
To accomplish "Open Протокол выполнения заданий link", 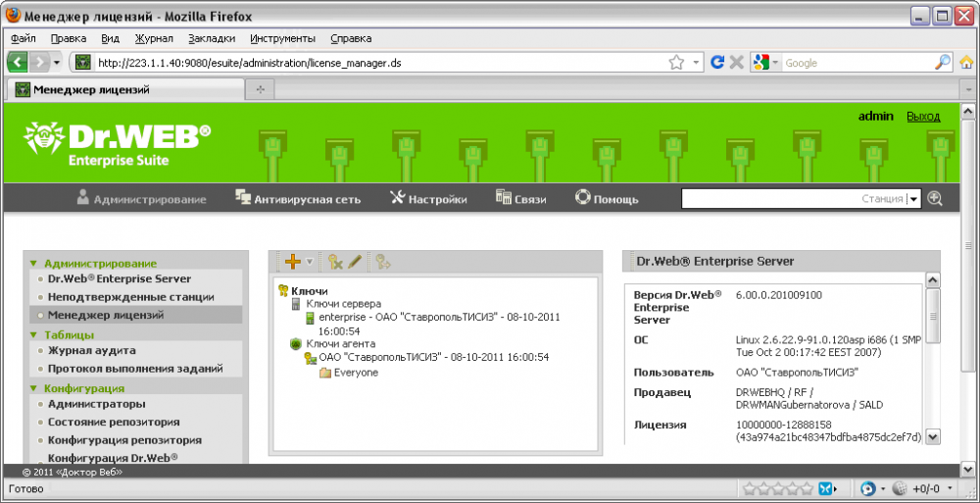I will (x=135, y=369).
